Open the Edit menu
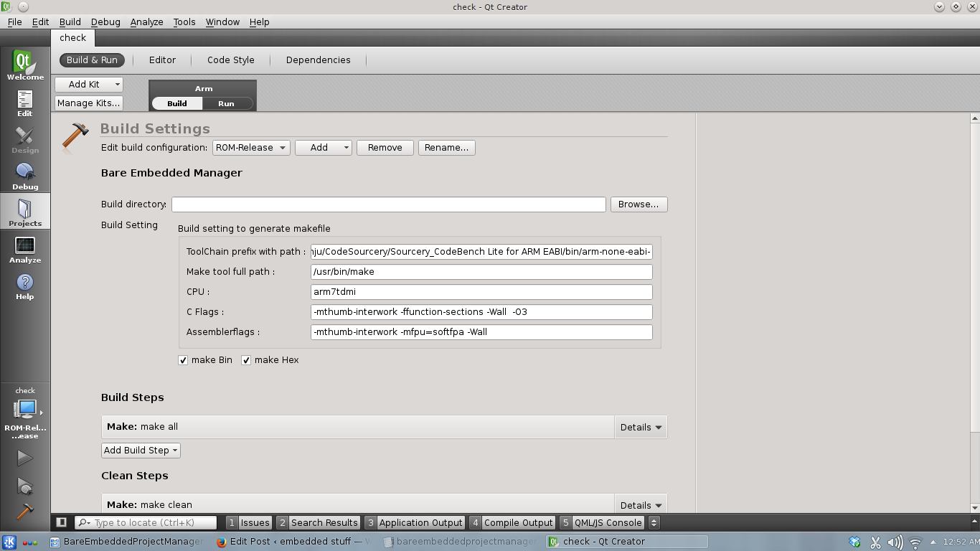This screenshot has height=551, width=980. coord(40,22)
